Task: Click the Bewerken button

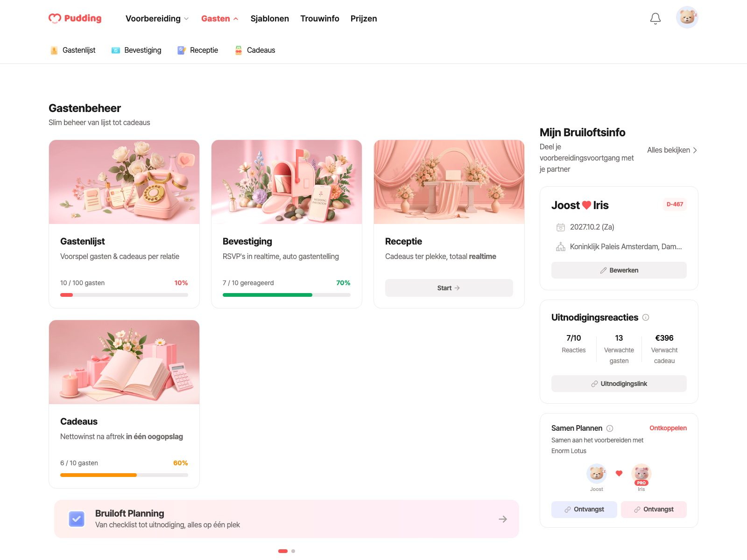Action: (619, 270)
